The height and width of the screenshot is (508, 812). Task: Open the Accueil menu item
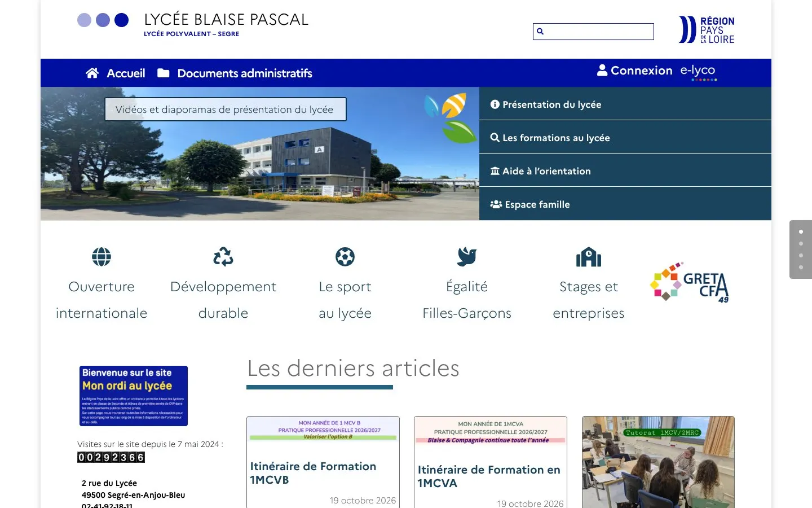pyautogui.click(x=126, y=73)
